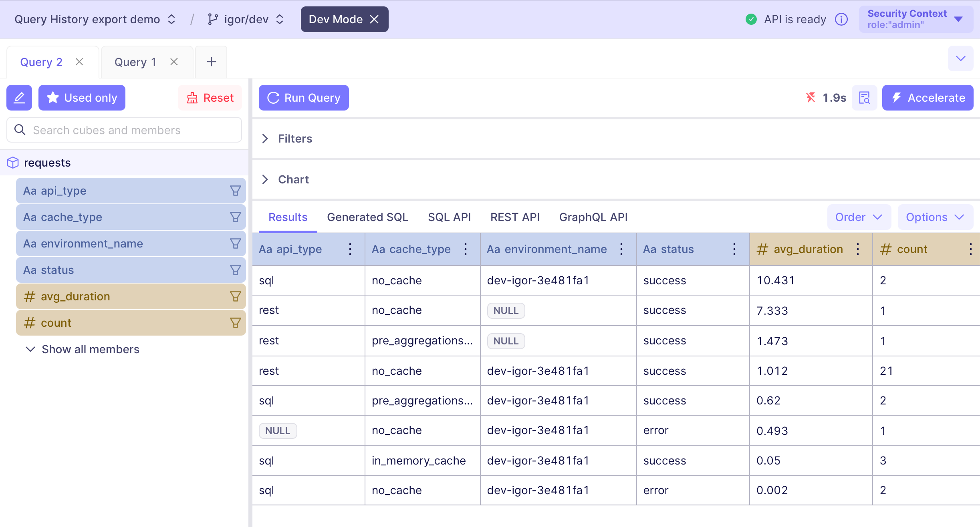
Task: Close the Query 1 tab
Action: pos(174,62)
